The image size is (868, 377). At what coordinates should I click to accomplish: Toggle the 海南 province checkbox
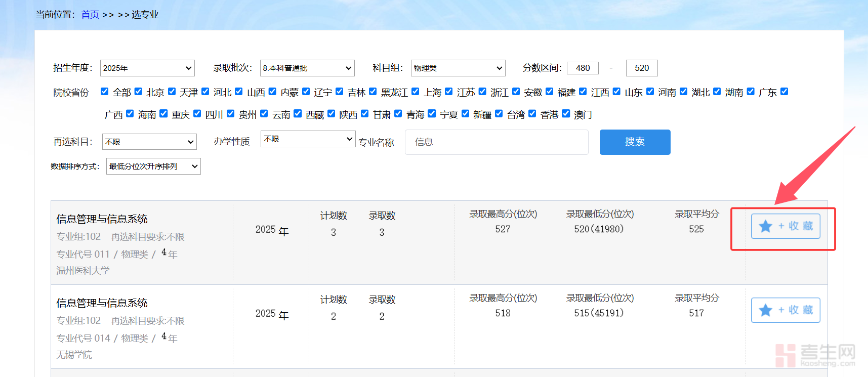click(130, 113)
